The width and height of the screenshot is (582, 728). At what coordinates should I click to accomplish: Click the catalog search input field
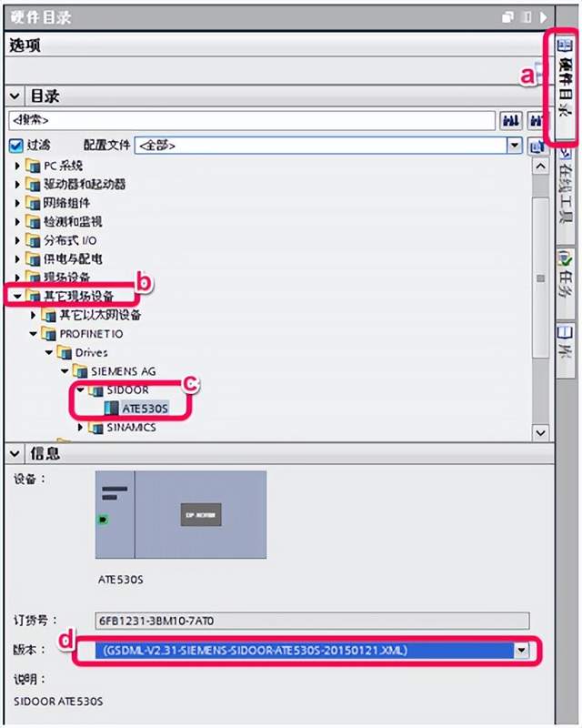pos(252,120)
